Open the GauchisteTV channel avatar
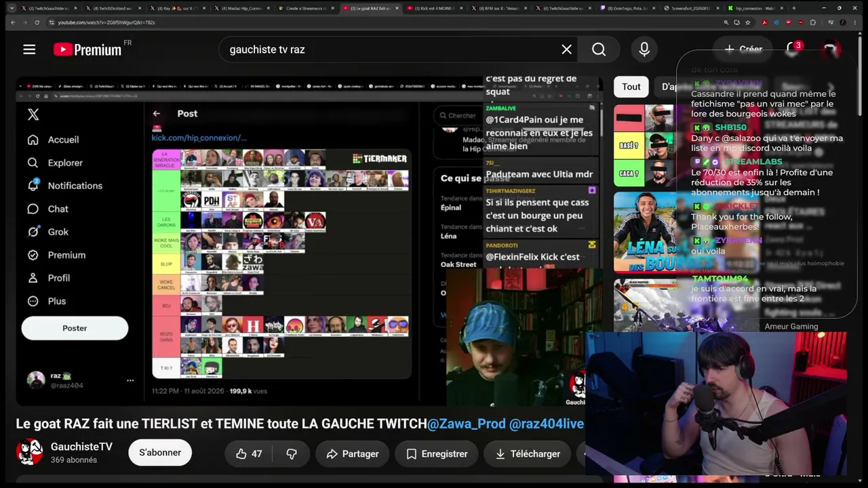Image resolution: width=868 pixels, height=488 pixels. pos(29,452)
